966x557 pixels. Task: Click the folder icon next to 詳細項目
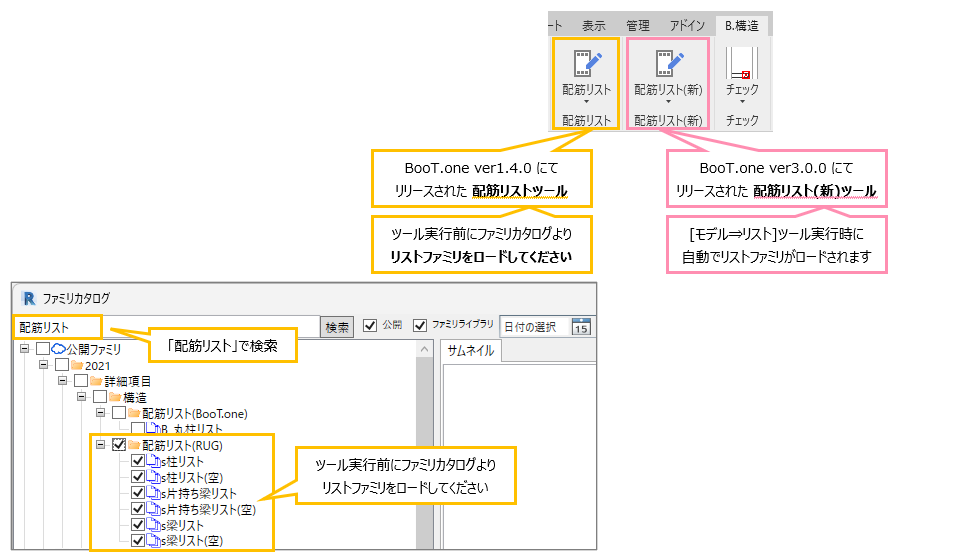coord(96,381)
